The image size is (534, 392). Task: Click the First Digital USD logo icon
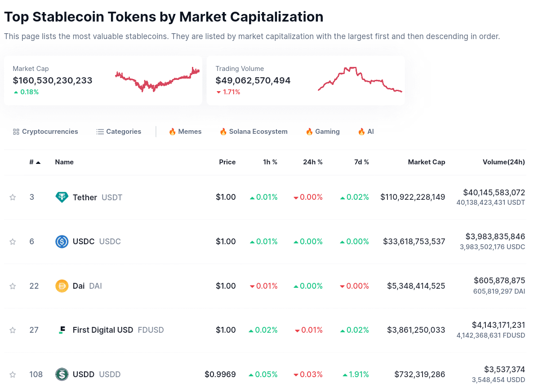(x=62, y=330)
